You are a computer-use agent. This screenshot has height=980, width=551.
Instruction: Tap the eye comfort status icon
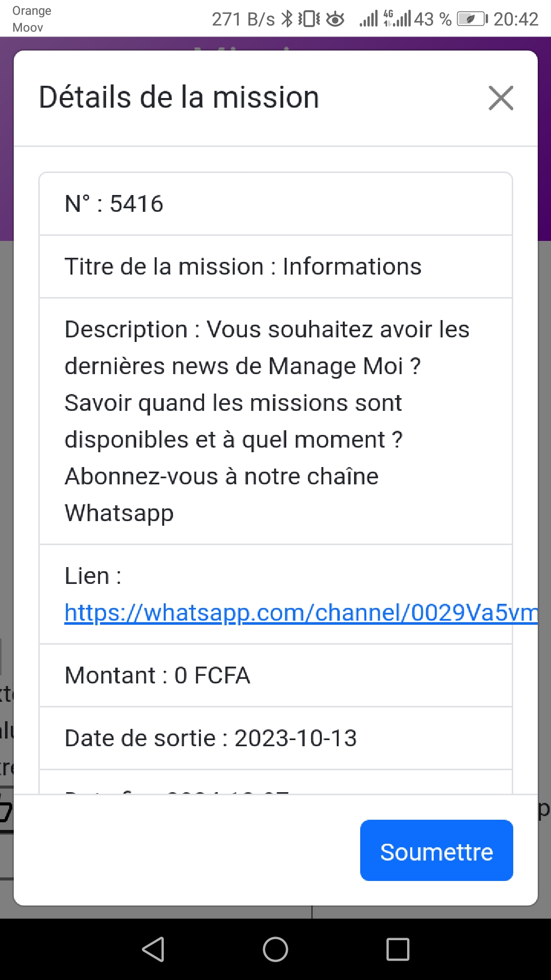335,19
